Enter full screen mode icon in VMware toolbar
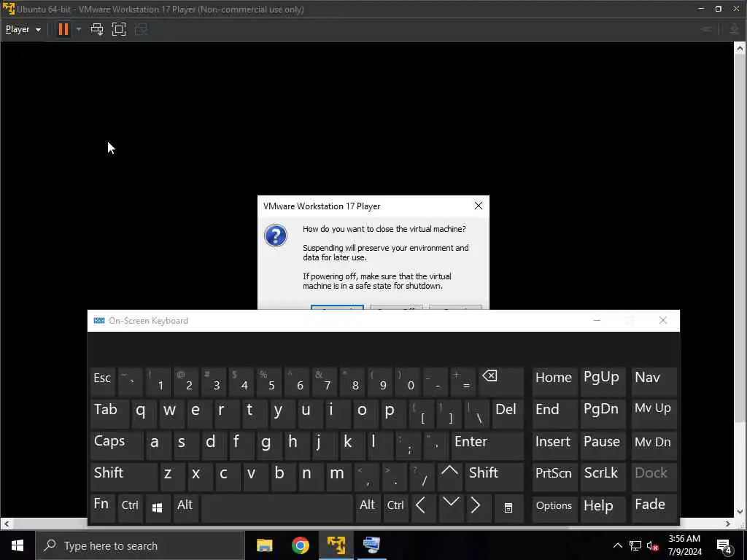The height and width of the screenshot is (560, 747). [119, 29]
